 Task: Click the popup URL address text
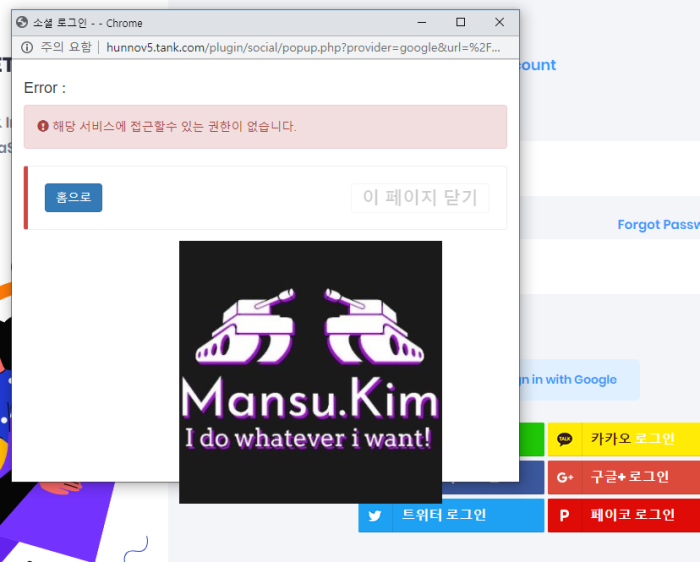coord(300,47)
